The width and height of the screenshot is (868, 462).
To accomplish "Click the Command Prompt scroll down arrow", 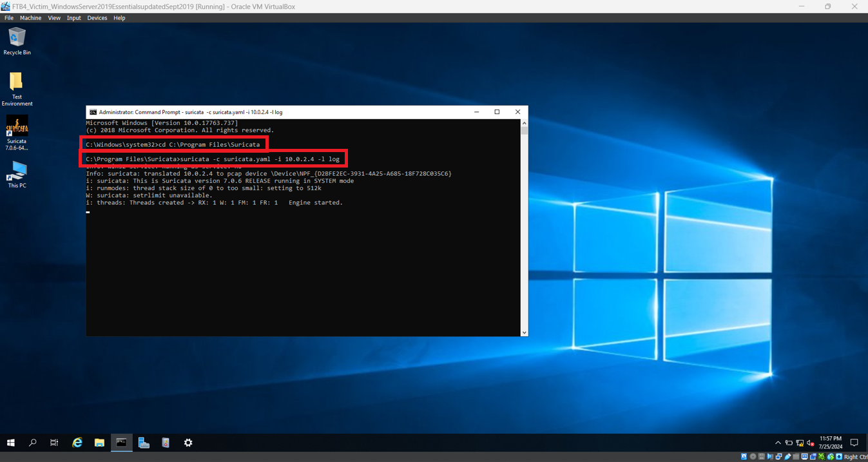I will 524,332.
